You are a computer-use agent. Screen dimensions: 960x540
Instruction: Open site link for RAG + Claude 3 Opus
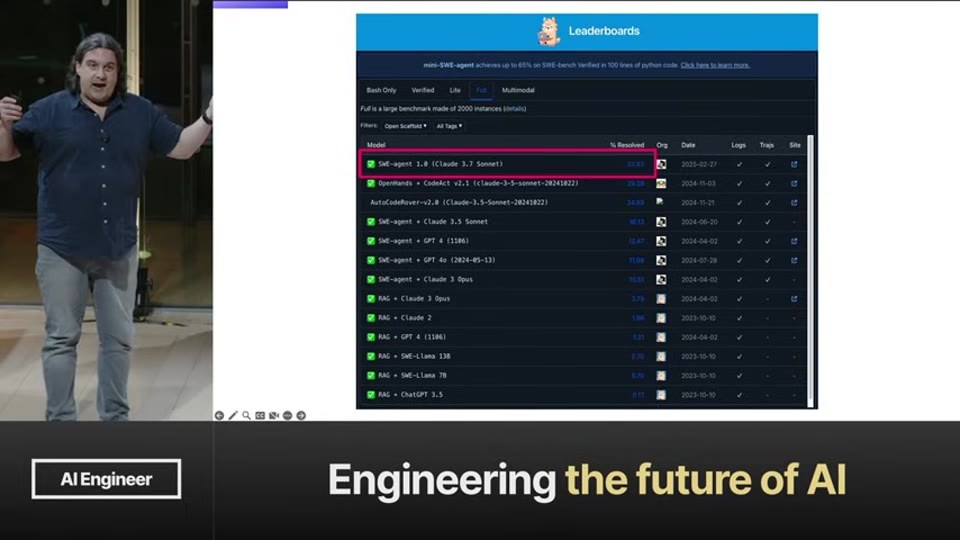[x=794, y=299]
